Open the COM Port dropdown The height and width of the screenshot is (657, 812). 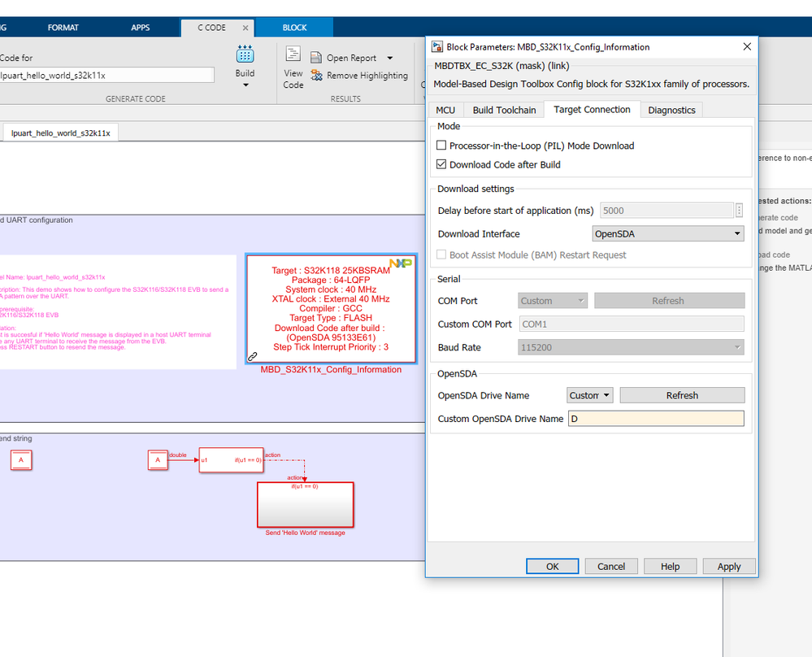553,301
